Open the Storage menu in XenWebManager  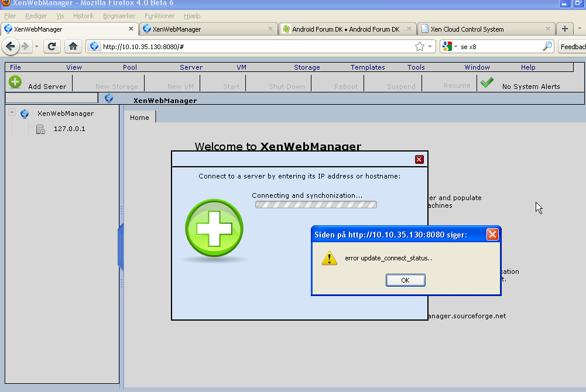[x=307, y=67]
